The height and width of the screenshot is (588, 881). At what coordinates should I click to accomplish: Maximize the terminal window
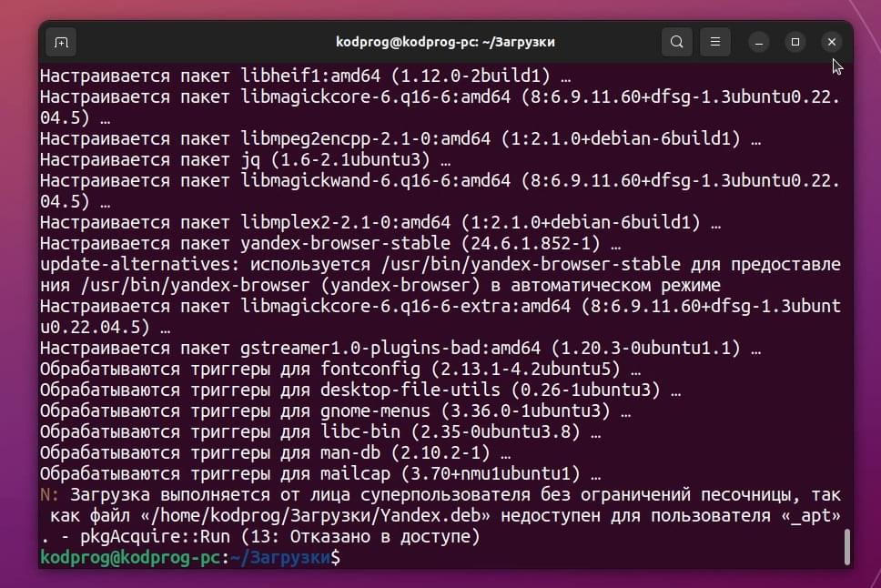click(795, 42)
